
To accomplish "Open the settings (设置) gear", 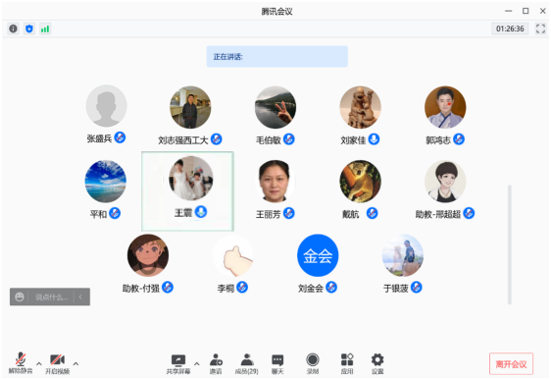I will pyautogui.click(x=377, y=364).
